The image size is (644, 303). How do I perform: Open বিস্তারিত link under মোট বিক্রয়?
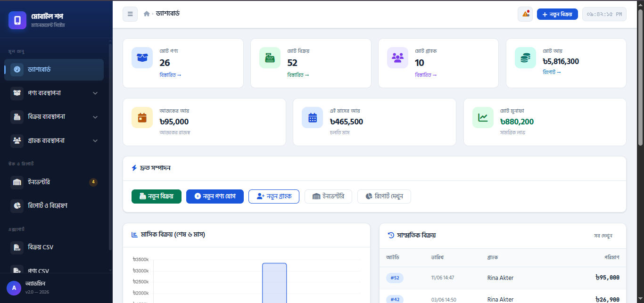(x=298, y=75)
